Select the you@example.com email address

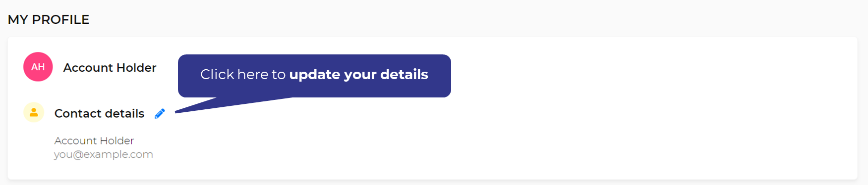[104, 154]
